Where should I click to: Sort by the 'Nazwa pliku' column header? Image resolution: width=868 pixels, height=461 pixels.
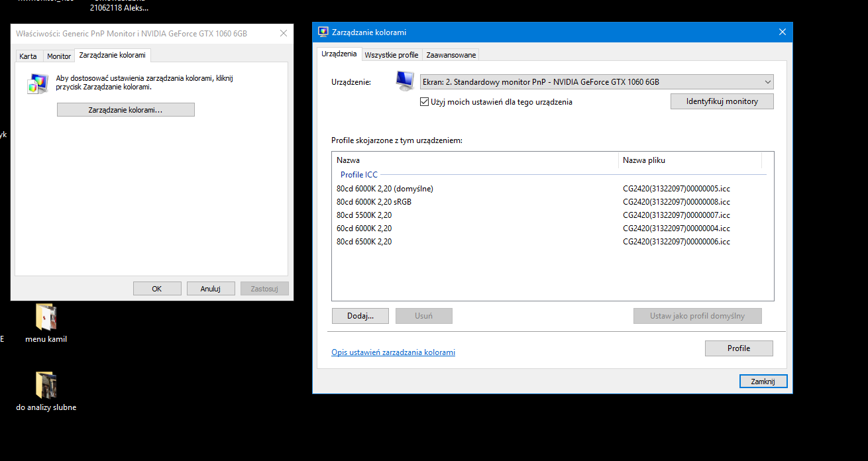(689, 160)
